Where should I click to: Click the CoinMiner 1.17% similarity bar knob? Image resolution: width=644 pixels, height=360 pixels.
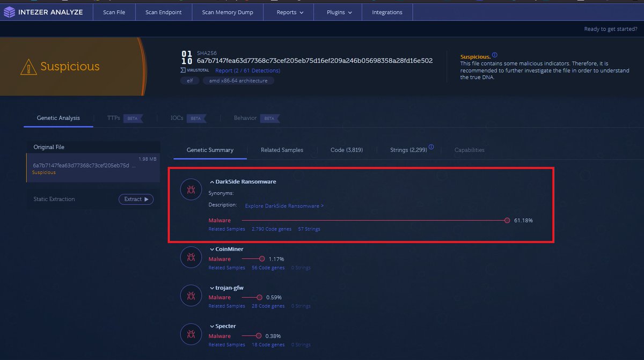(262, 259)
